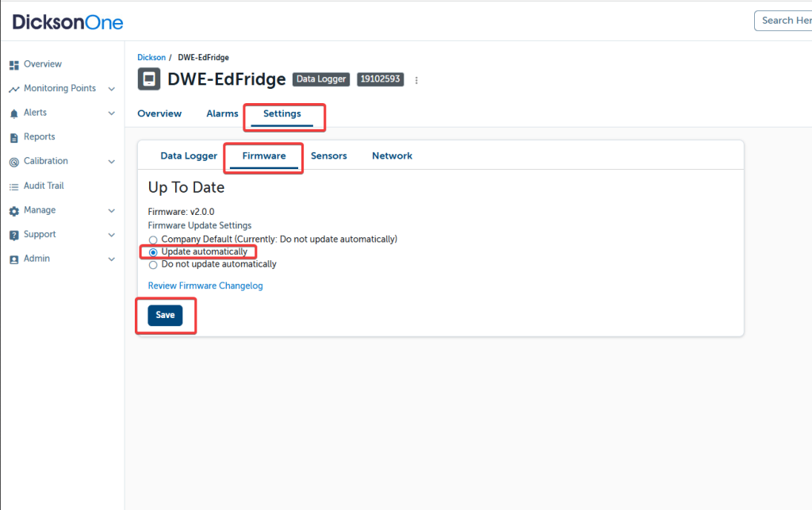This screenshot has height=510, width=812.
Task: Open the Network tab
Action: tap(392, 156)
